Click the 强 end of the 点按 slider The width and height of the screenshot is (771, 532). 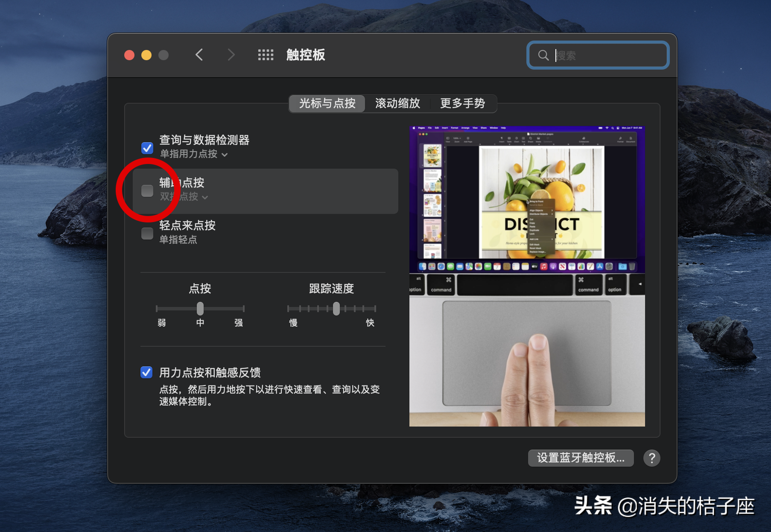point(239,323)
